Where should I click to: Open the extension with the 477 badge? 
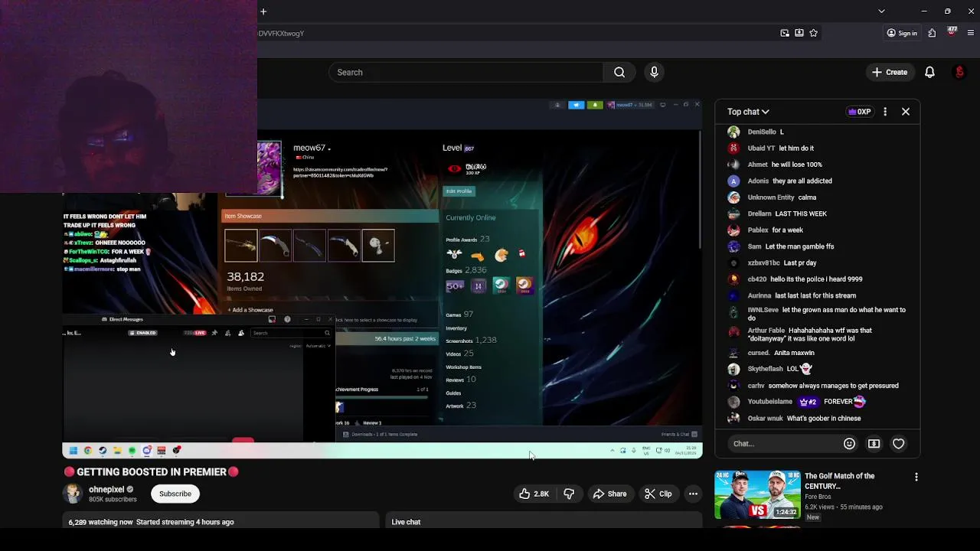(952, 32)
